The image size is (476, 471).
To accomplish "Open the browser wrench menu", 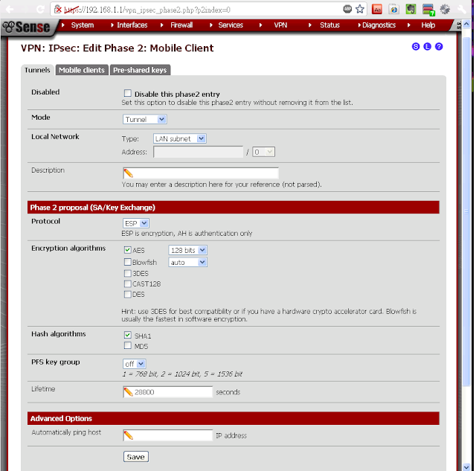I will tap(462, 9).
